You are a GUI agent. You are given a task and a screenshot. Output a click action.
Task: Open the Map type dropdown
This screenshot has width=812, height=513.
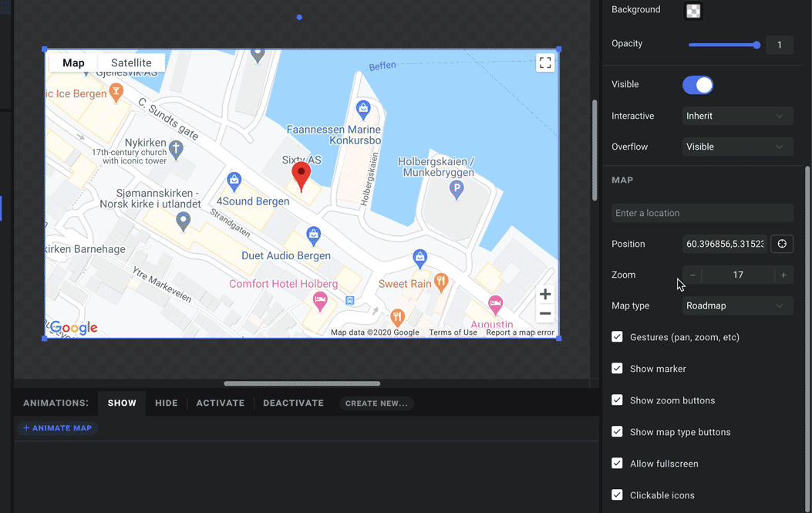coord(737,305)
